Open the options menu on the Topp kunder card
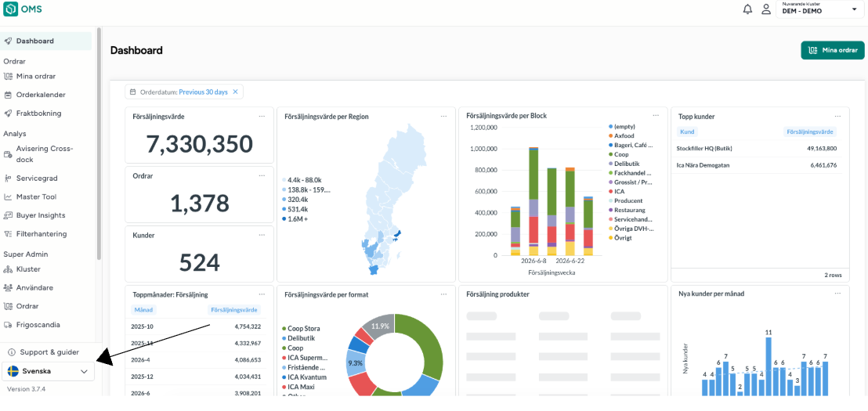This screenshot has height=411, width=868. 837,116
